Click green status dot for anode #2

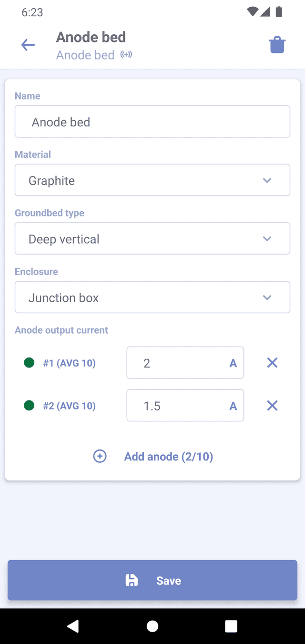(29, 406)
